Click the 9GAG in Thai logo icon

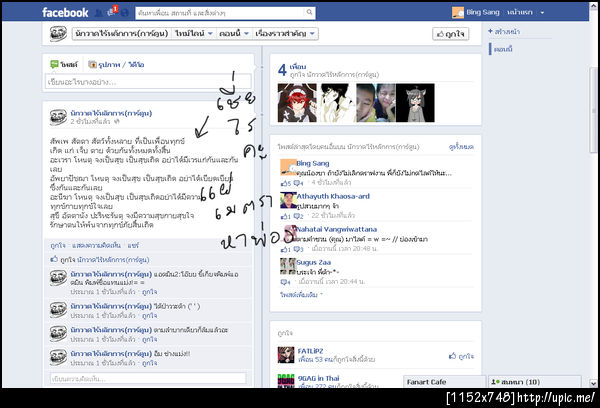click(286, 381)
